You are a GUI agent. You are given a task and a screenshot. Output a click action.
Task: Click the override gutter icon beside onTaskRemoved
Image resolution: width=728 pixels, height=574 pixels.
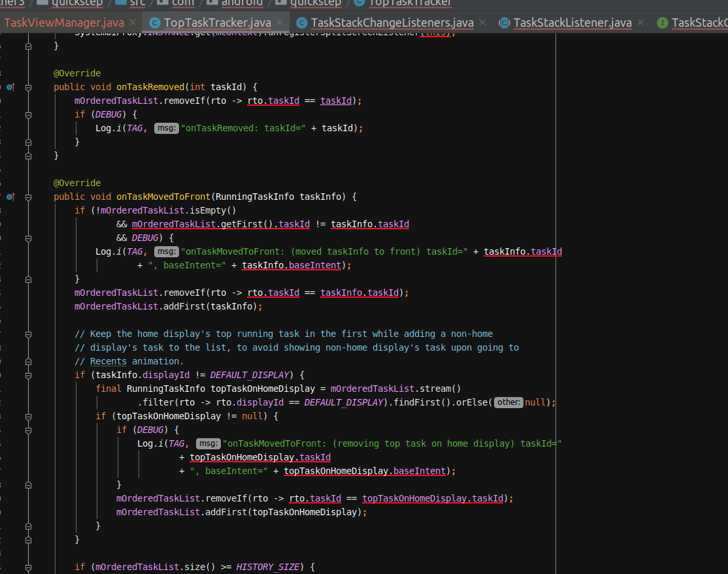click(x=10, y=87)
